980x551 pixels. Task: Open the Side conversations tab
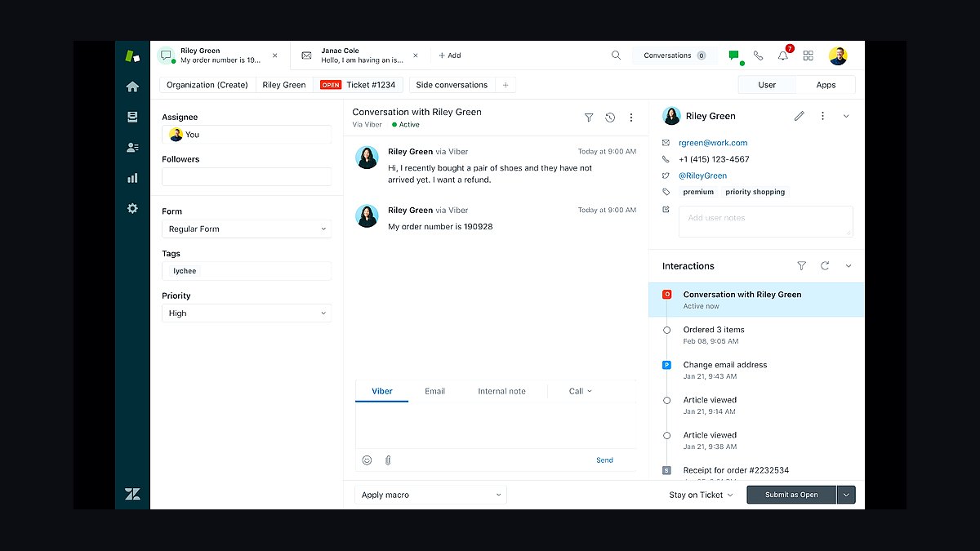(x=452, y=85)
